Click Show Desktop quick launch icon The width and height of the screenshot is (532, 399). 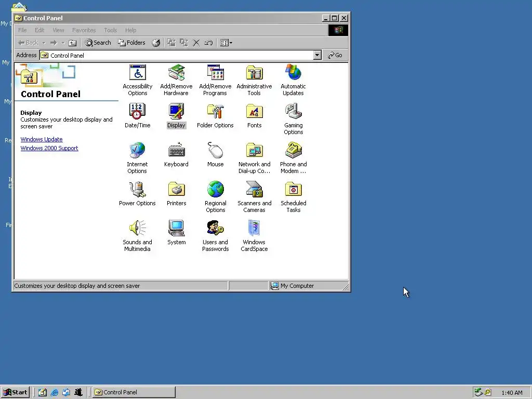point(43,392)
